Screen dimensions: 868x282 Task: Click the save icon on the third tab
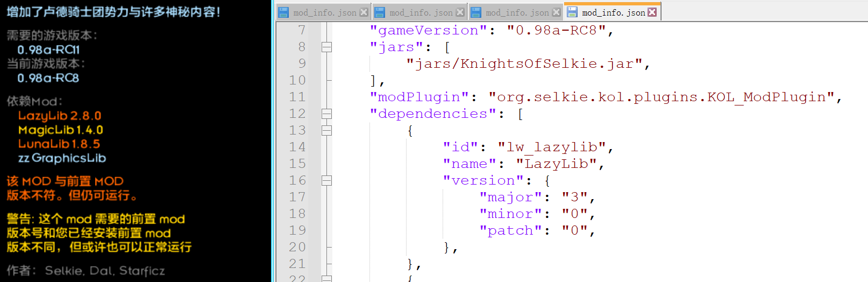click(476, 12)
